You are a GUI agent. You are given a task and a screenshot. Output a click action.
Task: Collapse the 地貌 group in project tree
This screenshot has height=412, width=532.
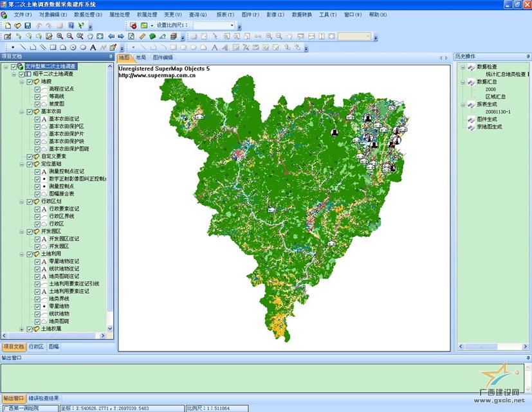point(22,82)
